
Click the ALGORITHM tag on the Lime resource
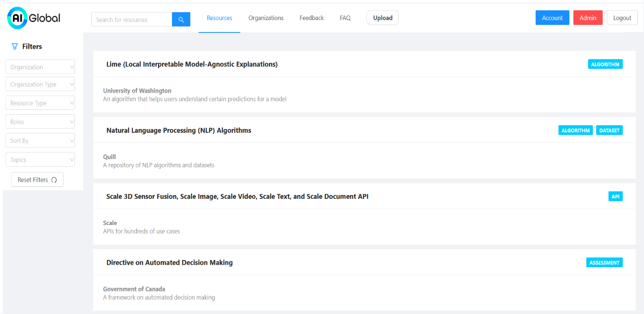[x=605, y=64]
